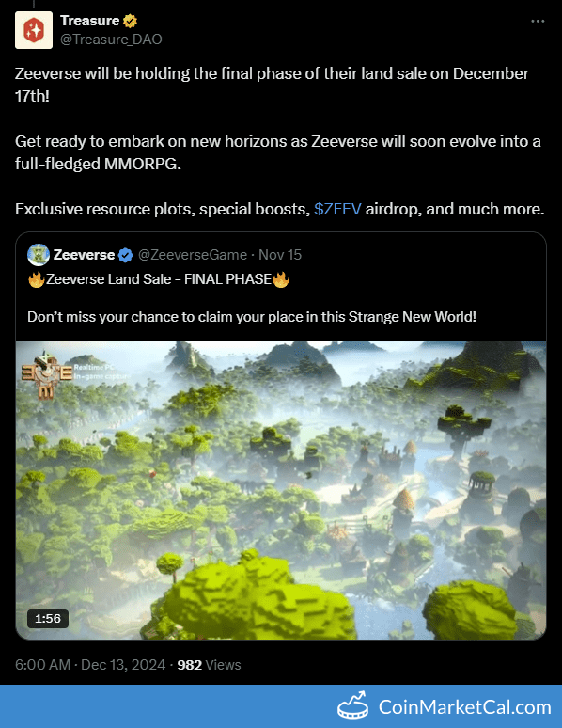Open the @ZeeverseGame handle

(x=193, y=255)
